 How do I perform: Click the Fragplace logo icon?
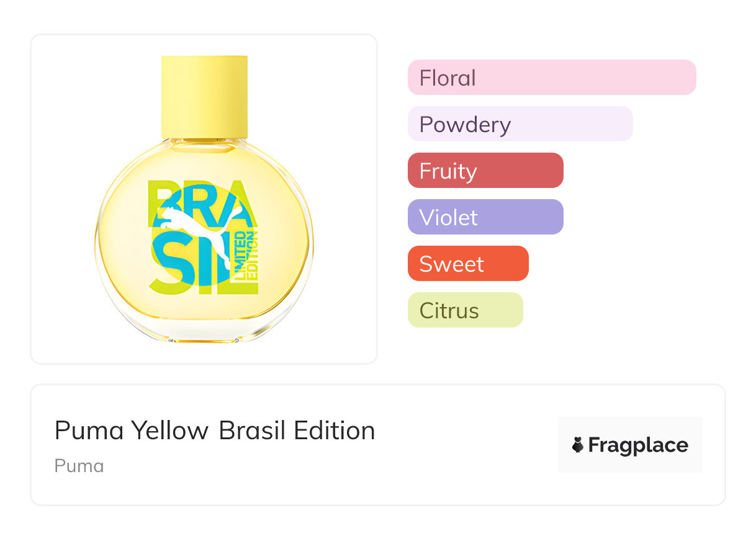pos(578,445)
